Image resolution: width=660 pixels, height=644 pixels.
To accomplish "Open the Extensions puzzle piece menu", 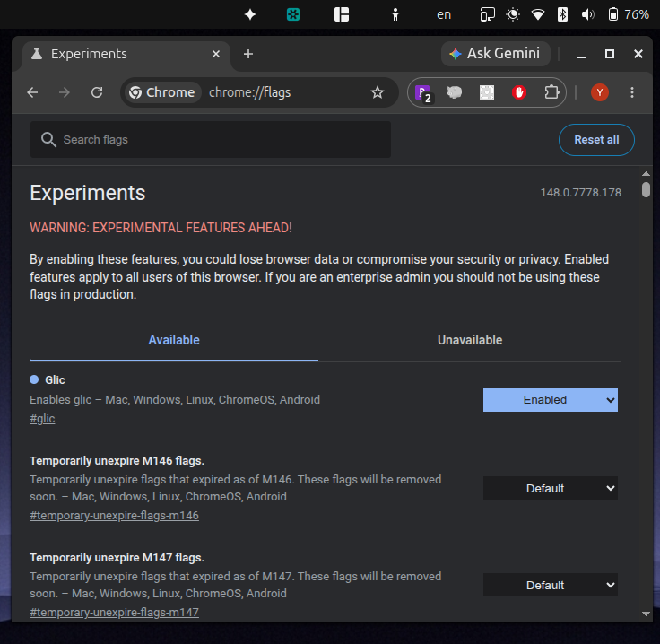I will (x=551, y=92).
